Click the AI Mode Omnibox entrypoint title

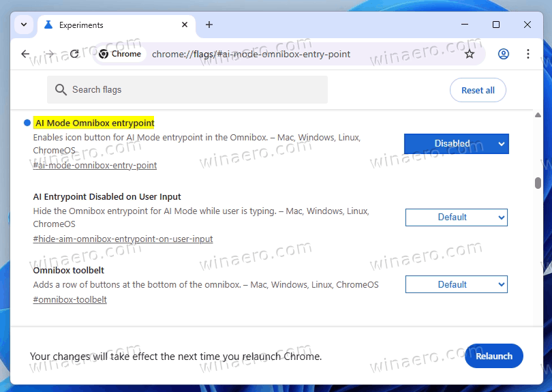point(95,123)
